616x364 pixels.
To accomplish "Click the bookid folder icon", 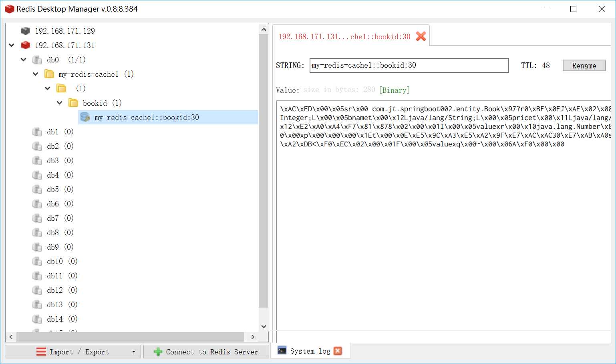I will pos(73,103).
